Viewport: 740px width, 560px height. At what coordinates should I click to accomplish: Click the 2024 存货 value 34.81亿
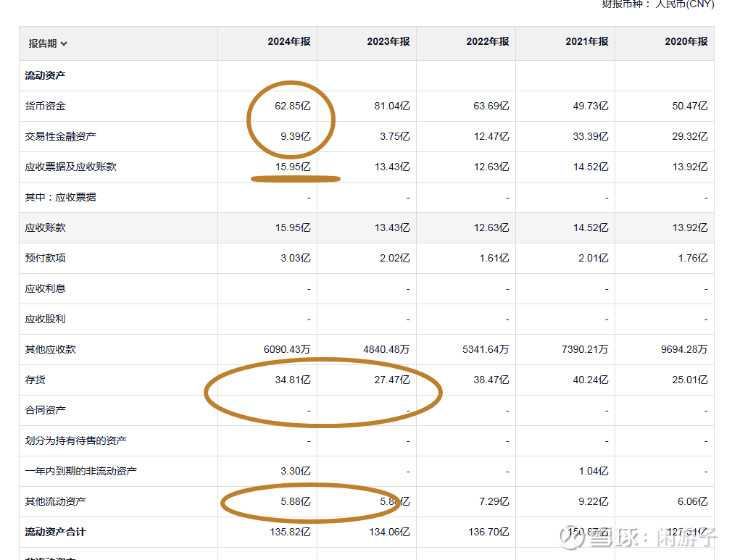pyautogui.click(x=292, y=380)
